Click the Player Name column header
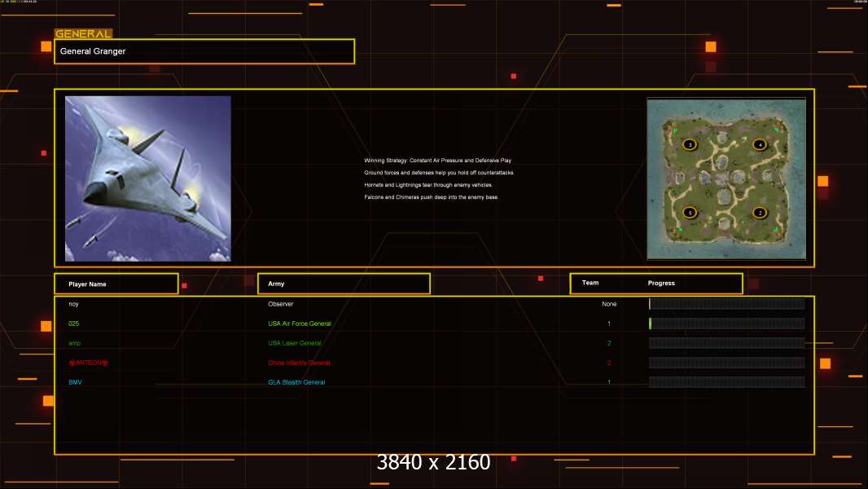868x489 pixels. click(116, 284)
